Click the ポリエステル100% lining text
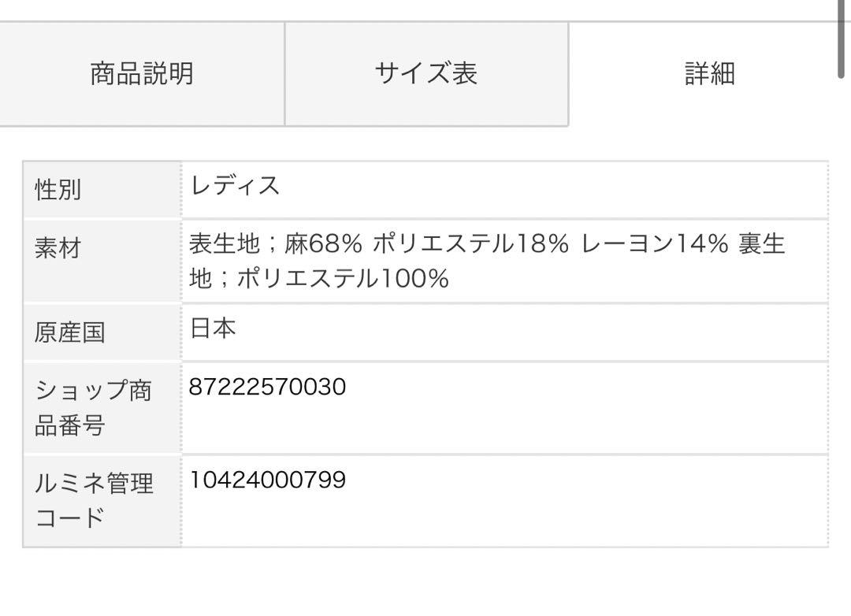This screenshot has height=616, width=851. (343, 278)
